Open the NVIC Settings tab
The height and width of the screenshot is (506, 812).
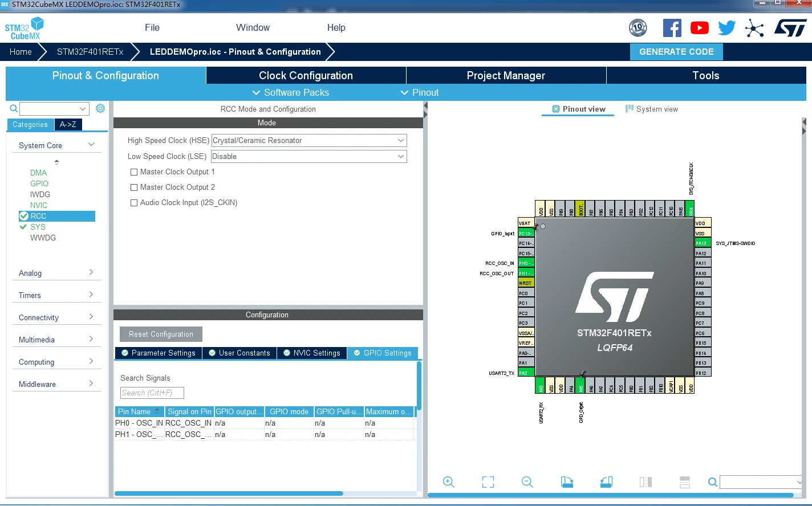click(x=312, y=353)
